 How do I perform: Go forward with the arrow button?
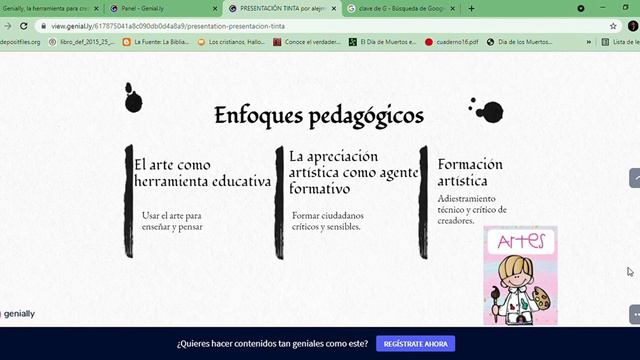[7, 26]
